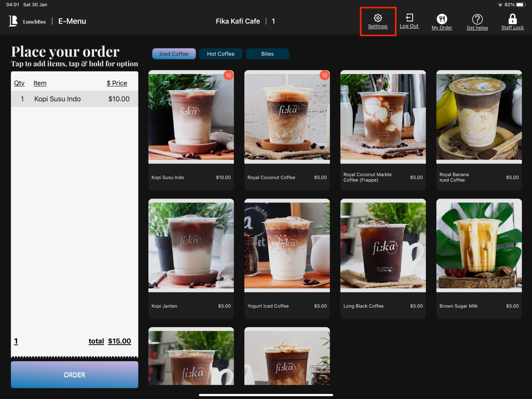
Task: Tap the Qty column header
Action: click(x=19, y=83)
